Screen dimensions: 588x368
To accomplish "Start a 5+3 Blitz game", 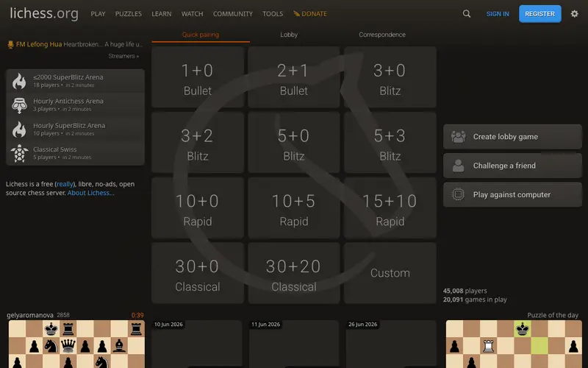I will (390, 142).
